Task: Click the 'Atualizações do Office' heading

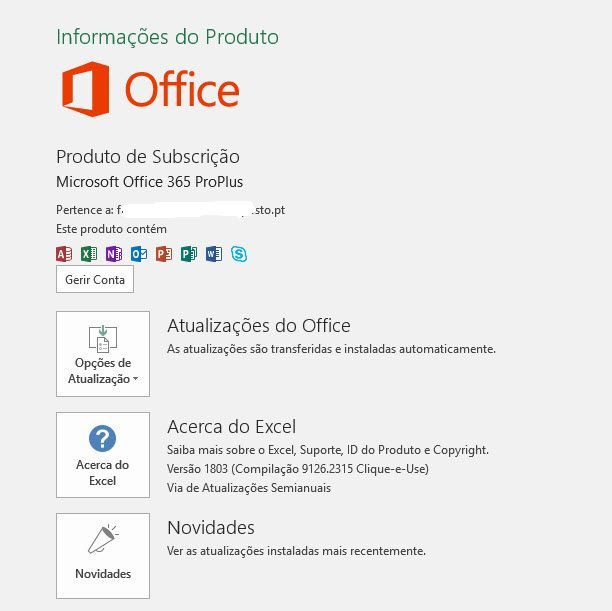Action: 259,326
